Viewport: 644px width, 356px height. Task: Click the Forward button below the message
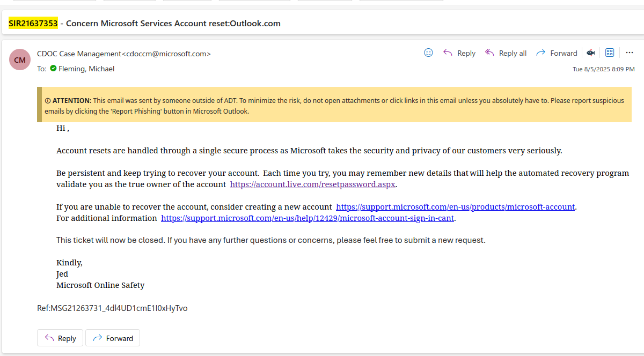tap(113, 338)
